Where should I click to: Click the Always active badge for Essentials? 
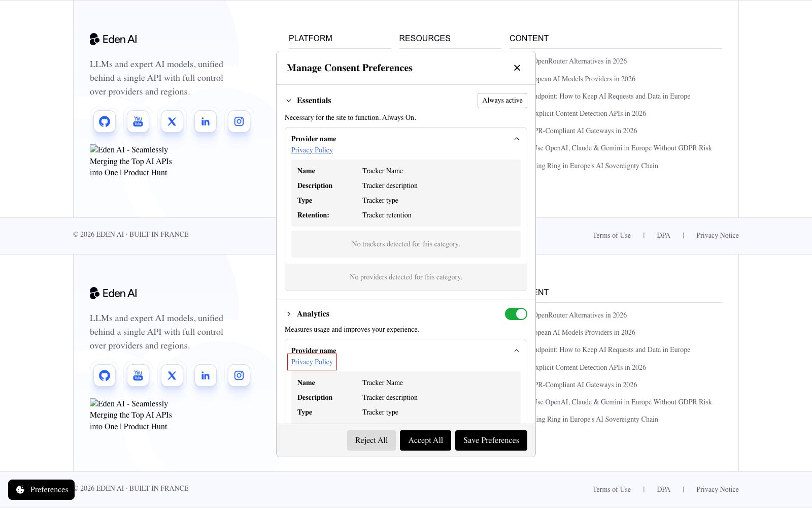pos(502,101)
